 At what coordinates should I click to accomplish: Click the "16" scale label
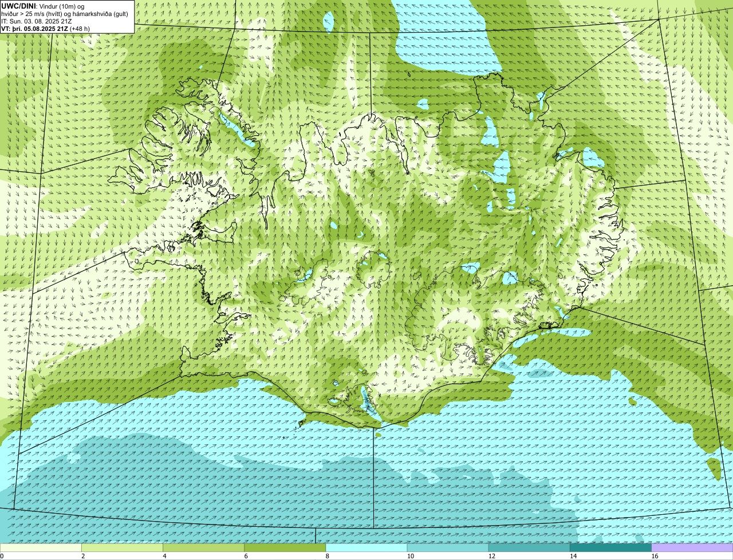655,556
